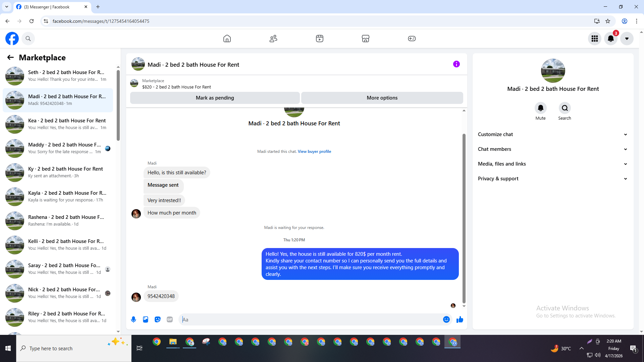Screen dimensions: 644x362
Task: Open conversation information purple icon
Action: pos(457,64)
